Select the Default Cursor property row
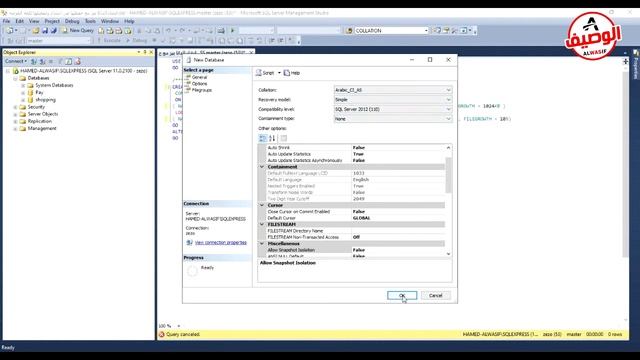The height and width of the screenshot is (360, 640). (x=355, y=218)
